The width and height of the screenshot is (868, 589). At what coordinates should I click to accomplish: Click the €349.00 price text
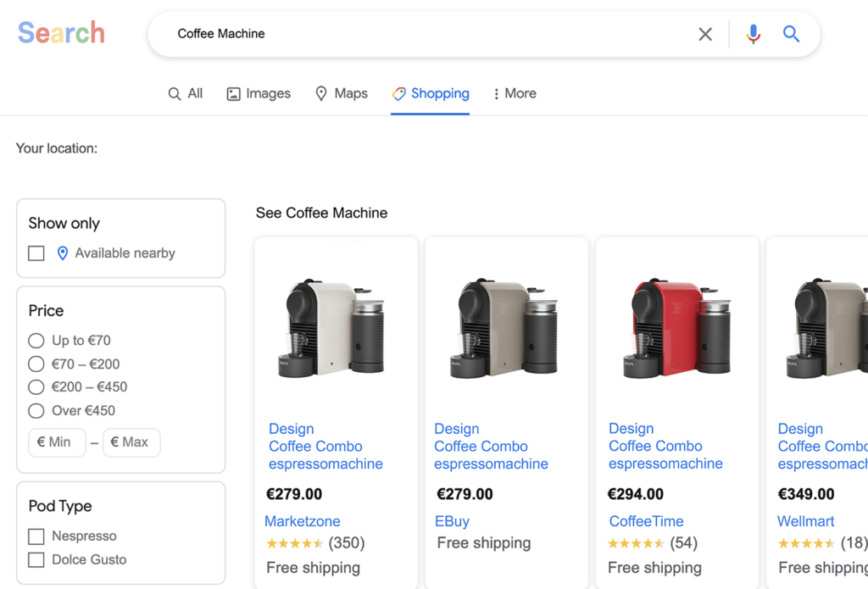pos(805,494)
